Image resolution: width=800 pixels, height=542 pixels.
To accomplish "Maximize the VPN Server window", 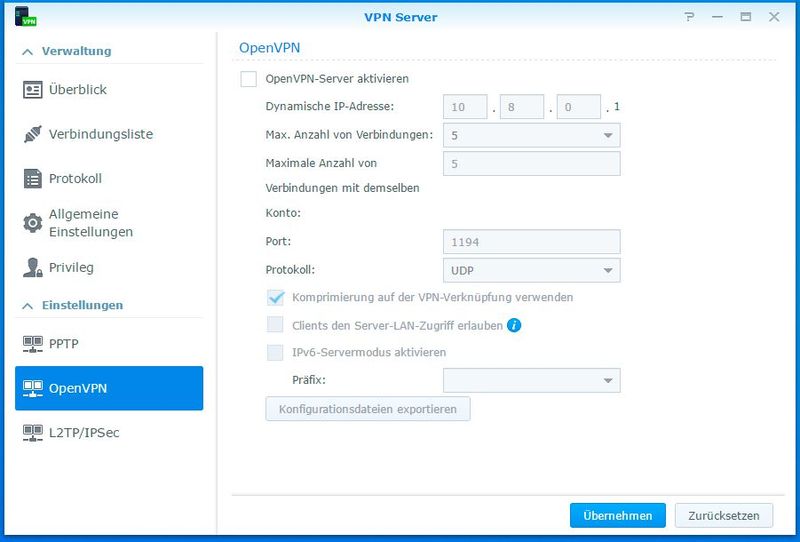I will tap(745, 17).
